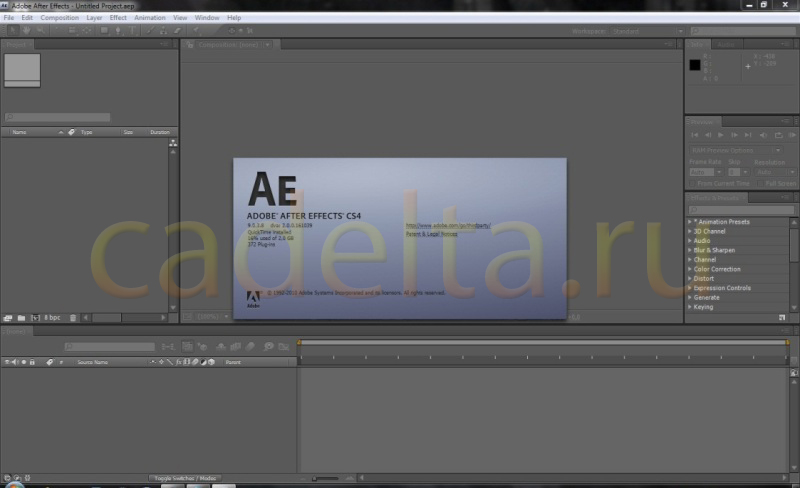The width and height of the screenshot is (800, 488).
Task: Jump to last frame in Preview
Action: point(748,135)
